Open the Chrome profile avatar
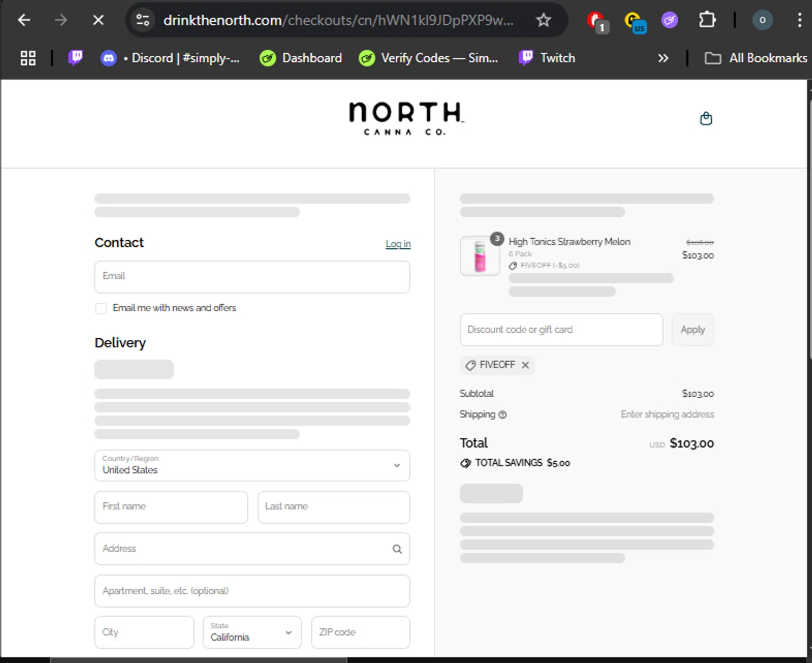 click(762, 21)
